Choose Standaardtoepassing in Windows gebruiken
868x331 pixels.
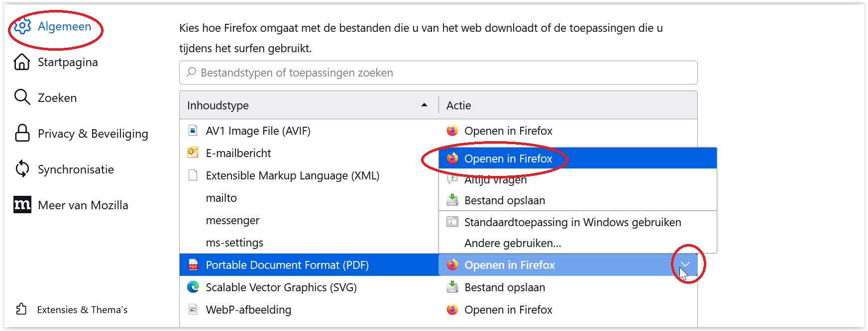coord(572,222)
